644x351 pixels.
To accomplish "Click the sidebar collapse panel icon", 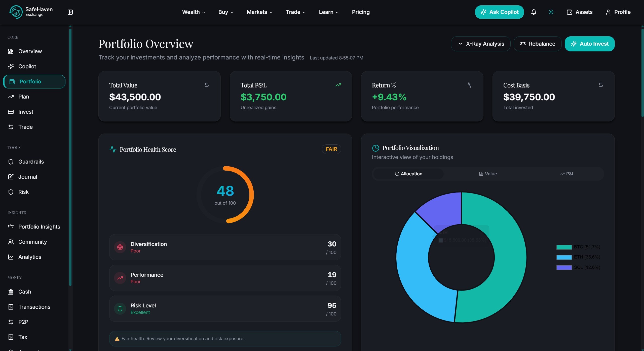I will pyautogui.click(x=70, y=12).
